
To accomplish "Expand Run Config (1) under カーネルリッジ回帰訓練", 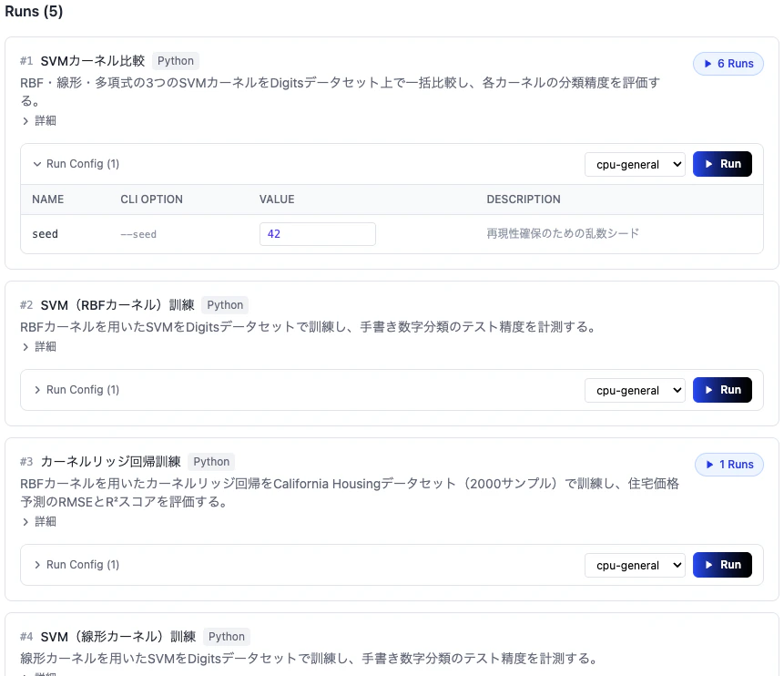I will 76,565.
